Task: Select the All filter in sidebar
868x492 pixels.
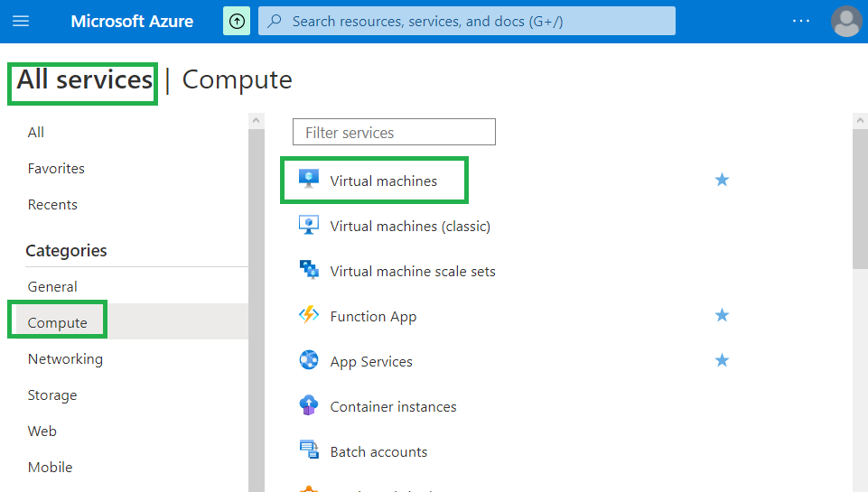Action: pyautogui.click(x=36, y=133)
